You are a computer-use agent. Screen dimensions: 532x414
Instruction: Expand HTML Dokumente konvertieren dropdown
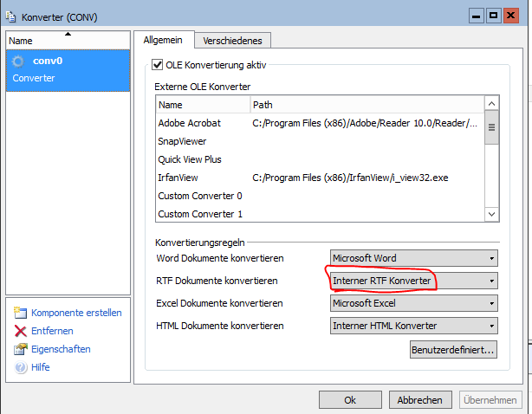coord(415,326)
